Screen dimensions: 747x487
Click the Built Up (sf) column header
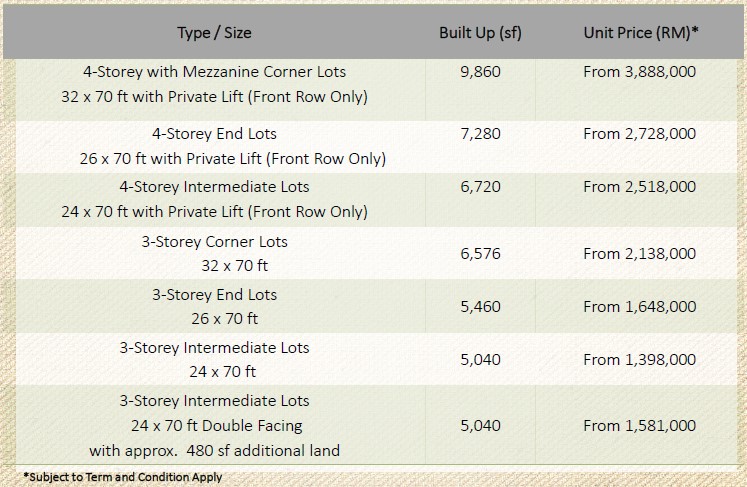480,33
